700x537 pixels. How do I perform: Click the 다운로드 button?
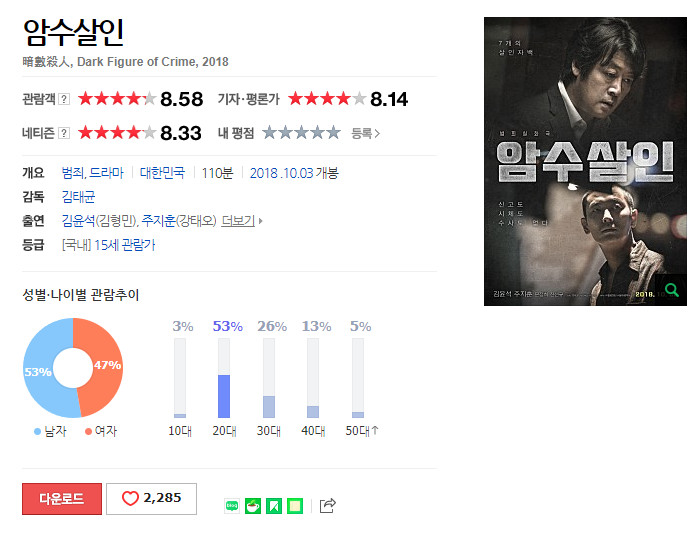click(x=62, y=499)
